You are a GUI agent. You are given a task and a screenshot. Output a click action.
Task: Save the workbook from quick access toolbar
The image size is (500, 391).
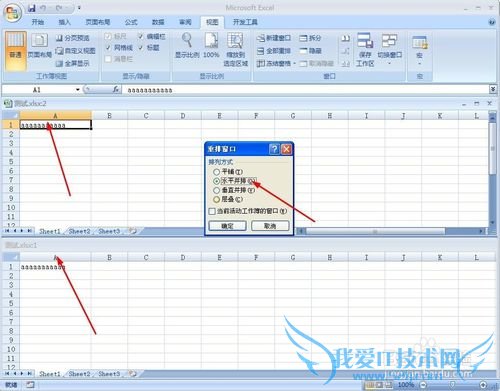pos(32,8)
